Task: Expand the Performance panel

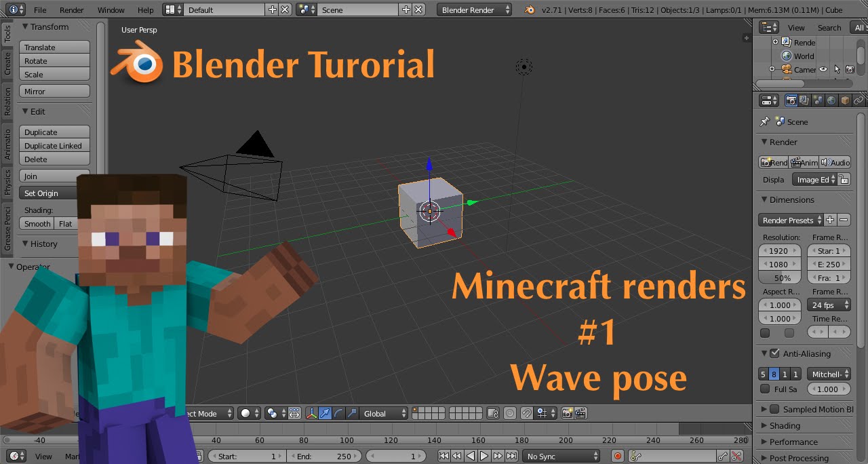Action: click(793, 442)
